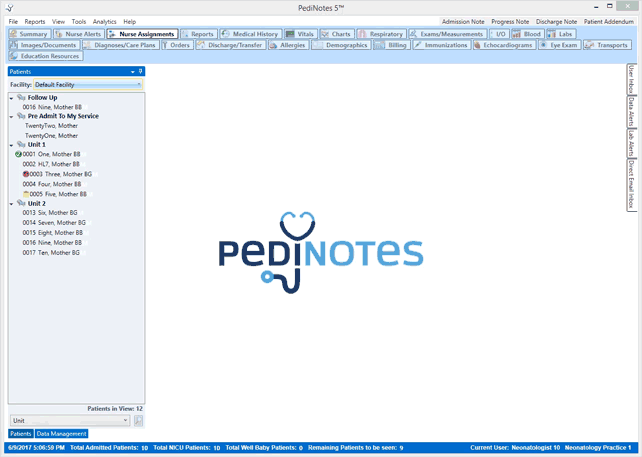Open the Echocardiograms section
This screenshot has height=457, width=642.
click(x=504, y=45)
